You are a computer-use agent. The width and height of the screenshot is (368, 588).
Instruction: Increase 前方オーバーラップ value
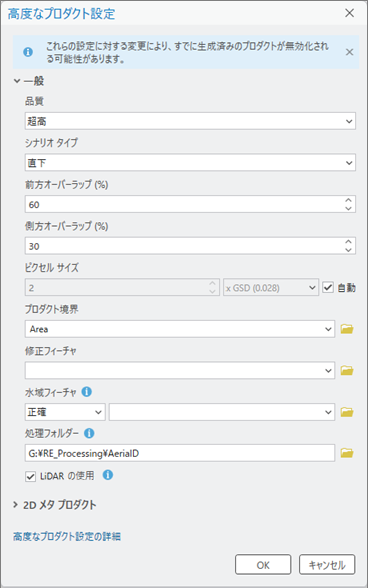pyautogui.click(x=348, y=201)
